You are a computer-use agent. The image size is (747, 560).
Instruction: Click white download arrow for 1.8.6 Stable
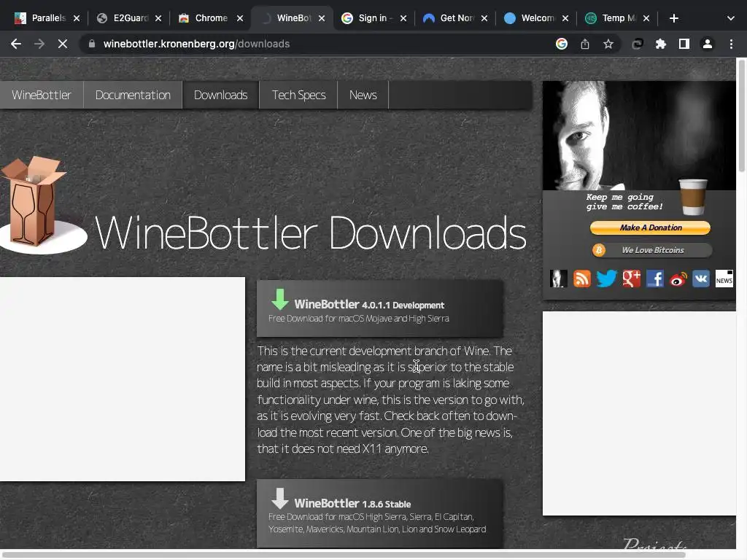[279, 498]
